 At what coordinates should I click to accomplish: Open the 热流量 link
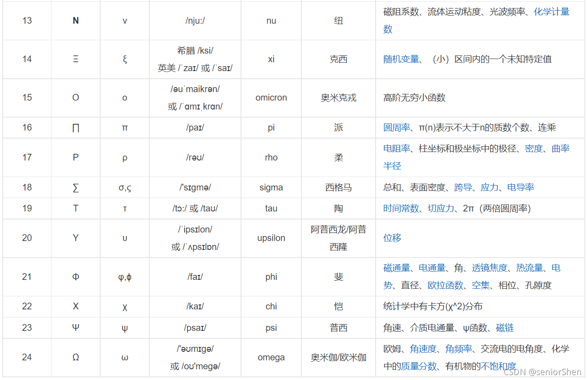point(529,268)
